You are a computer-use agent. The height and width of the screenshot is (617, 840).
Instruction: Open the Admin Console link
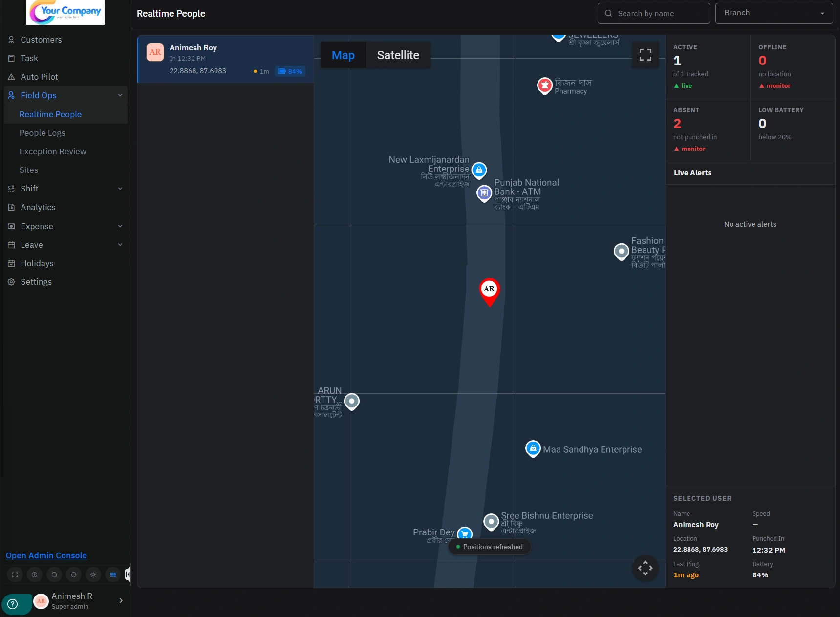pyautogui.click(x=46, y=555)
